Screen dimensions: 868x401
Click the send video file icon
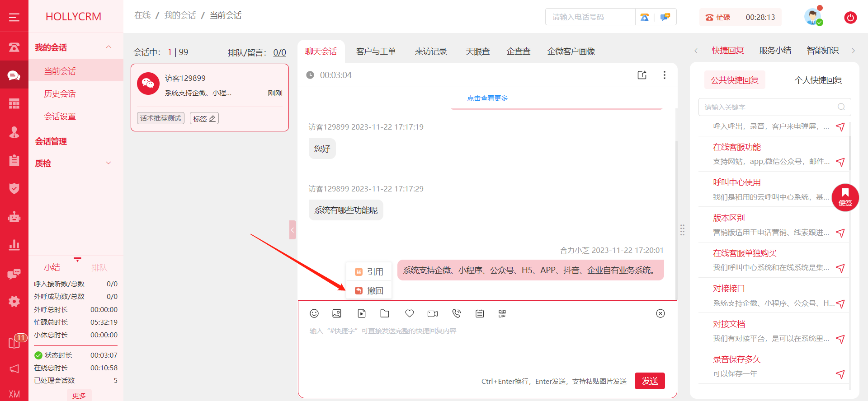362,313
